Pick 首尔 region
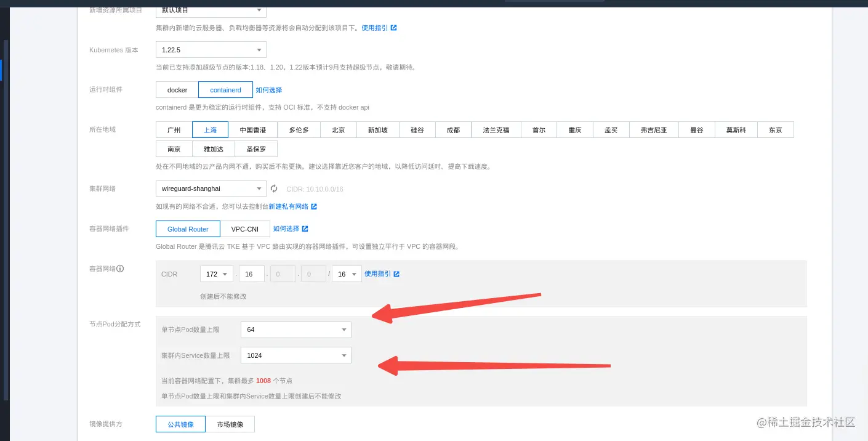 coord(539,130)
